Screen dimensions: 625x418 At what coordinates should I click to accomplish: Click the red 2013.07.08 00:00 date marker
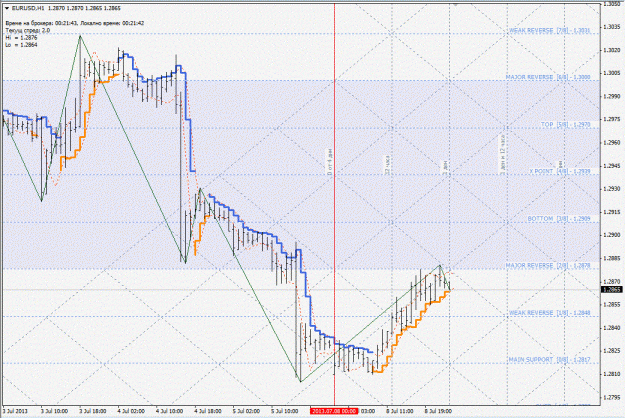pos(334,411)
